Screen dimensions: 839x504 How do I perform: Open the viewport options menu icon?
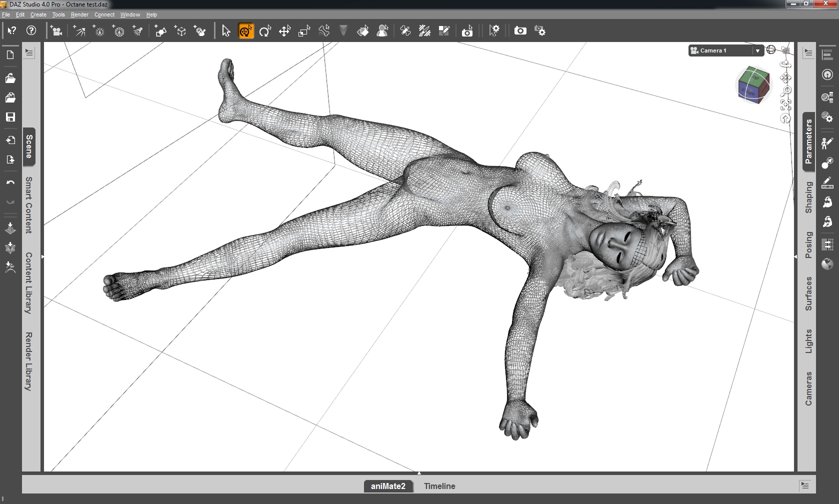tap(786, 50)
